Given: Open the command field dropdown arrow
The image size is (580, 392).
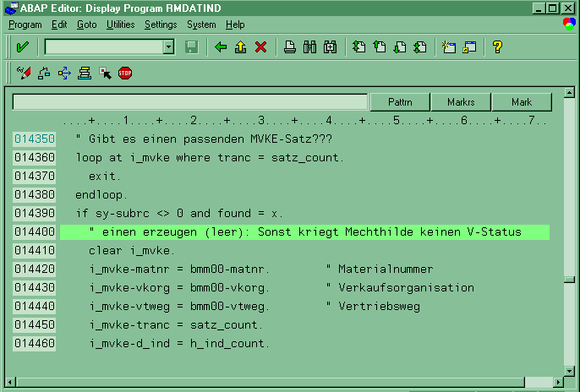Looking at the screenshot, I should (168, 47).
